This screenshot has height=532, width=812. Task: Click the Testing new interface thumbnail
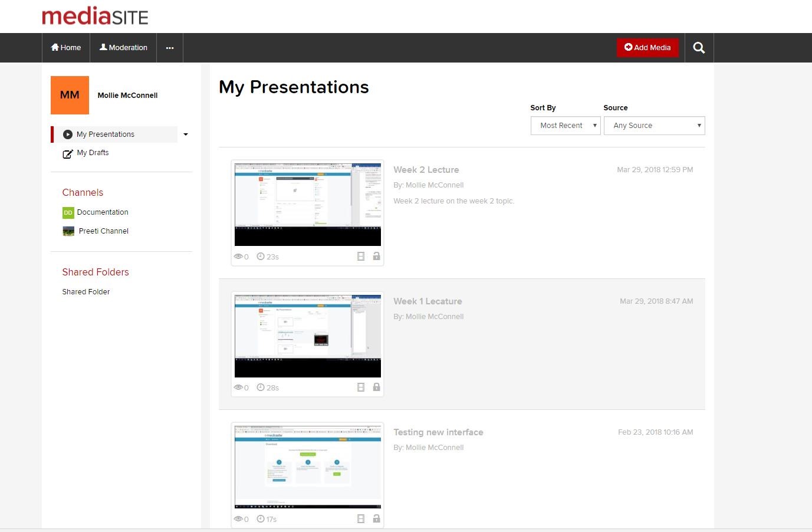[307, 466]
